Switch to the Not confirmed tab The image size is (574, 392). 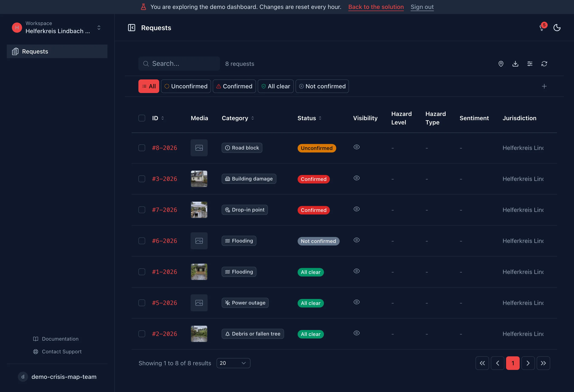322,86
